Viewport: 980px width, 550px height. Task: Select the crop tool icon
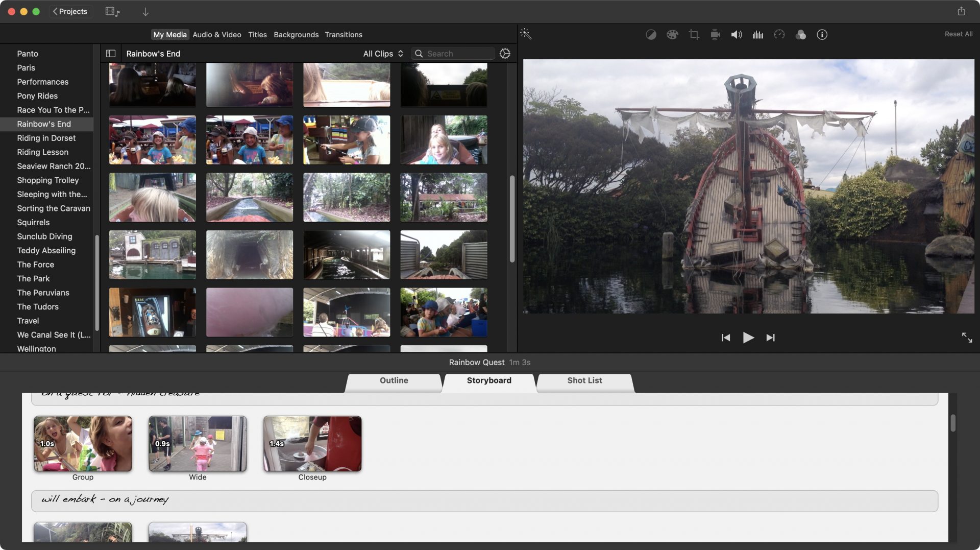click(x=694, y=34)
